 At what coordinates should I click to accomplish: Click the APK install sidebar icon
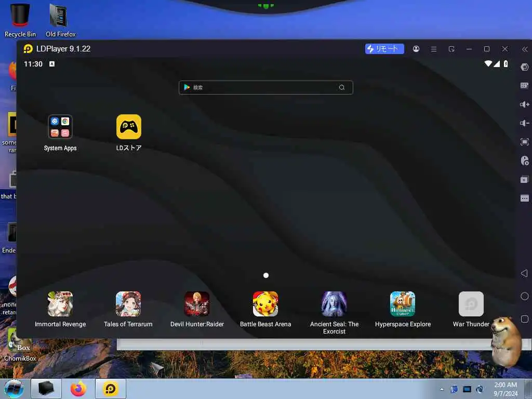click(x=525, y=161)
